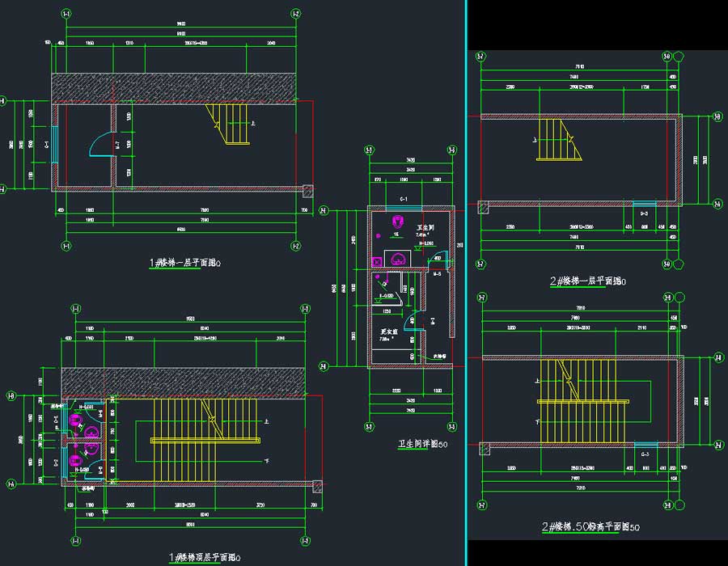Click bottom "1-1" axis bubble under 1# first-floor plan
Image resolution: width=728 pixels, height=566 pixels.
66,246
